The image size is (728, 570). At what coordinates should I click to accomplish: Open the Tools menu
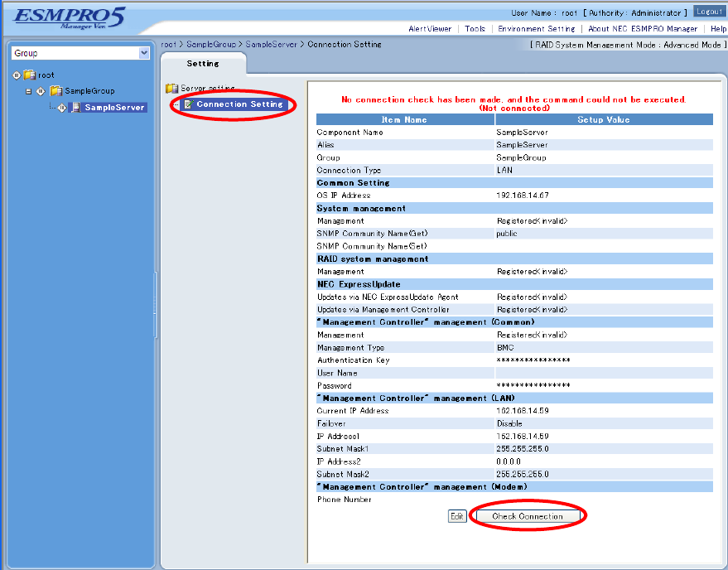pyautogui.click(x=475, y=29)
